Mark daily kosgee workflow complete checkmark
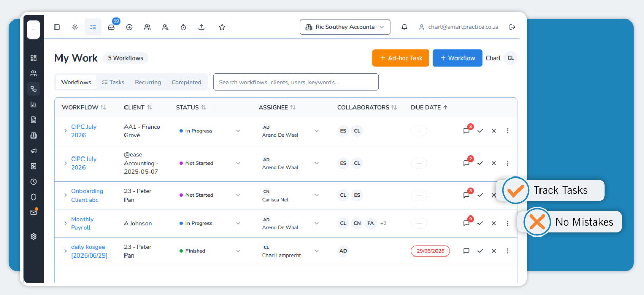This screenshot has height=295, width=644. 480,251
